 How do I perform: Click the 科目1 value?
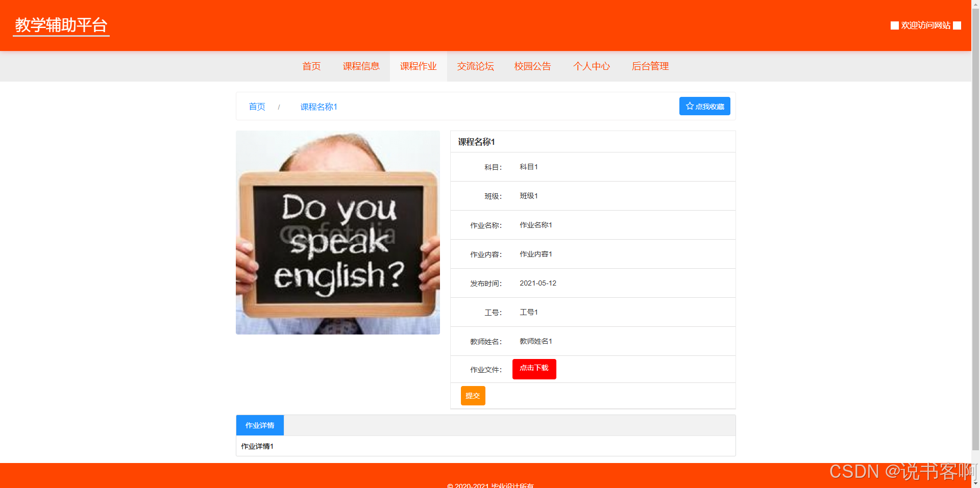pyautogui.click(x=529, y=167)
